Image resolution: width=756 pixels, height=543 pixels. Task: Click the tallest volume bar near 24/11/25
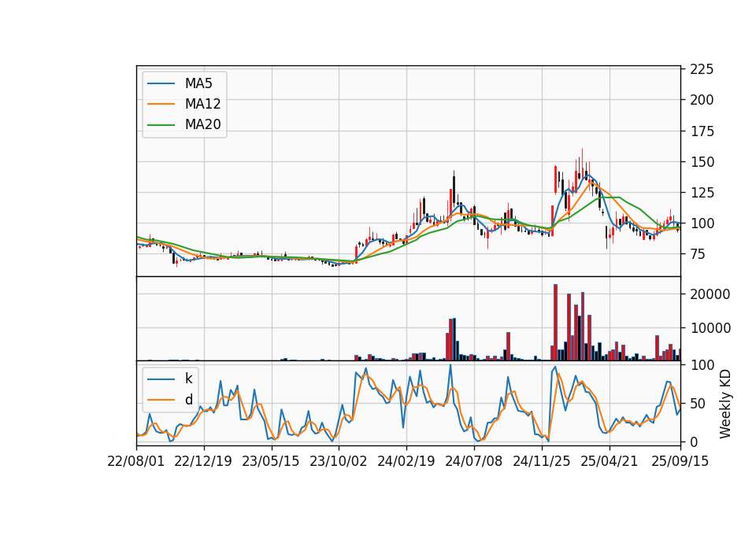[555, 323]
